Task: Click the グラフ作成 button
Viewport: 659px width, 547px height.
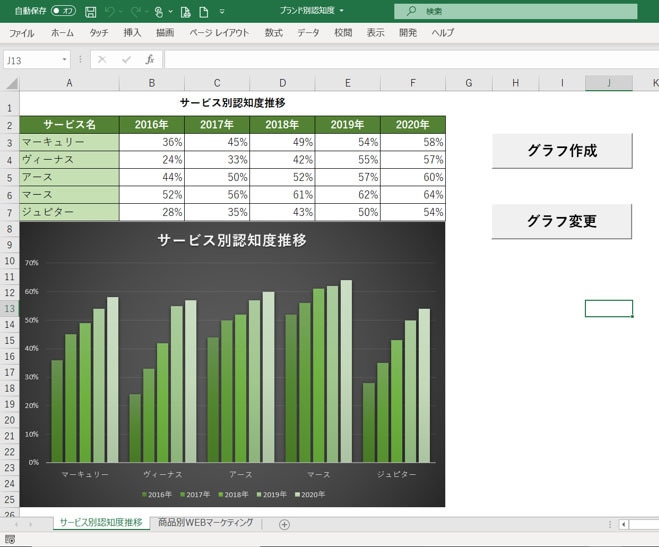Action: click(562, 151)
